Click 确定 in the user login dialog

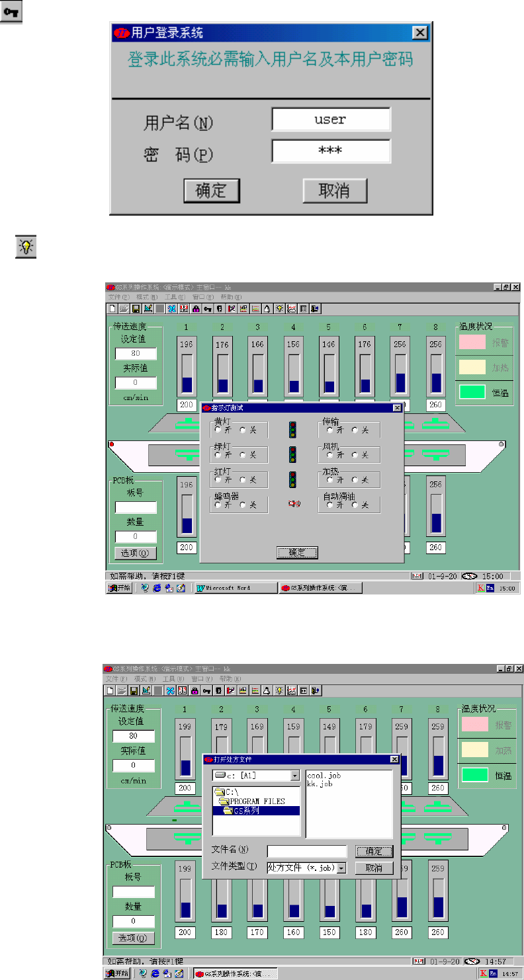tap(212, 191)
